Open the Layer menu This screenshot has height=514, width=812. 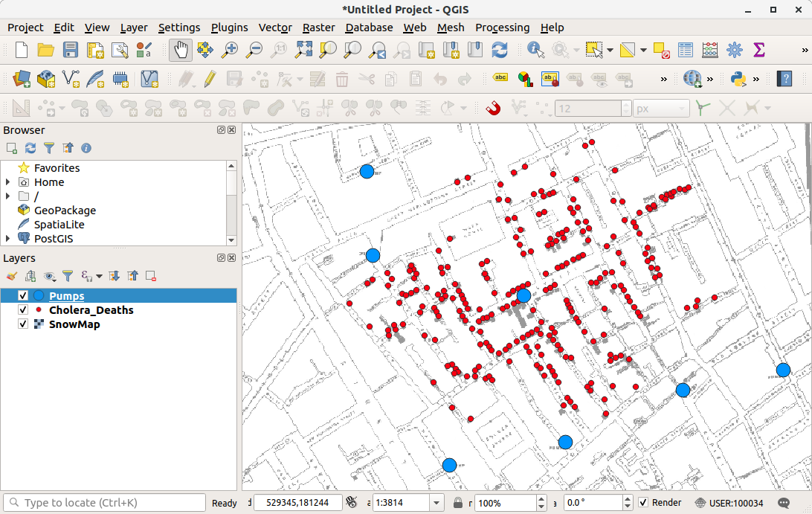[x=134, y=28]
